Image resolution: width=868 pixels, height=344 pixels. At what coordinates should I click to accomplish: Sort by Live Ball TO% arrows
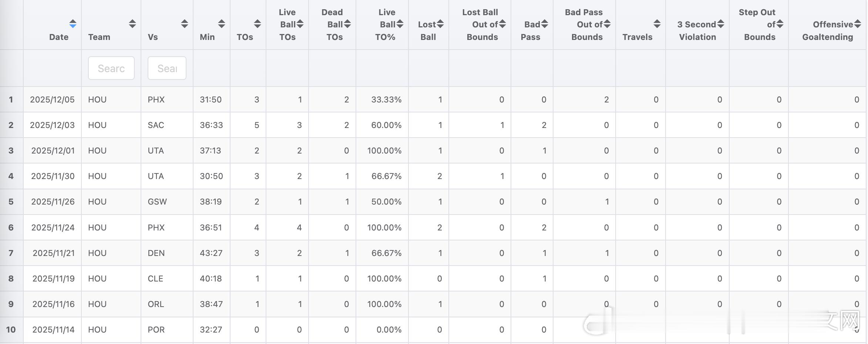pos(400,24)
